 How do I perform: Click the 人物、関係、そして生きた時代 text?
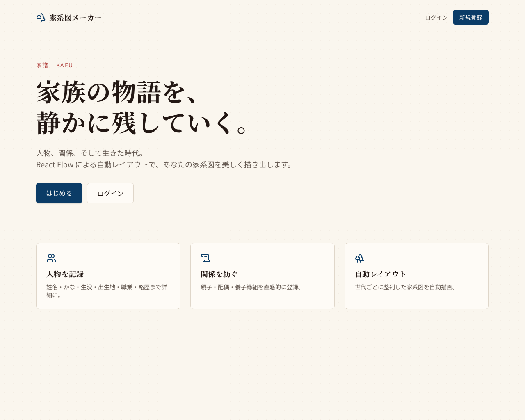[91, 153]
